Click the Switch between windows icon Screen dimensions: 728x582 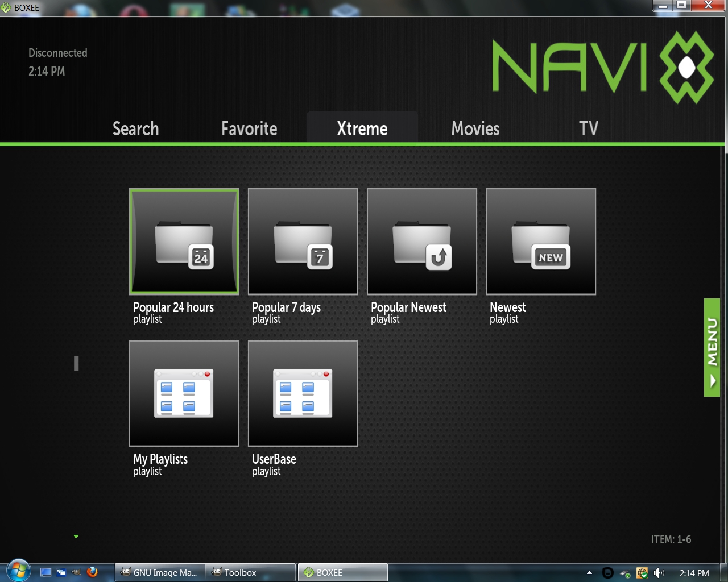[x=61, y=572]
